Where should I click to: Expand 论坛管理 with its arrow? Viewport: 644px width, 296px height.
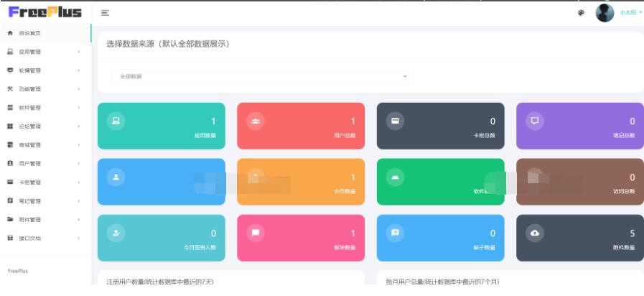pyautogui.click(x=78, y=126)
